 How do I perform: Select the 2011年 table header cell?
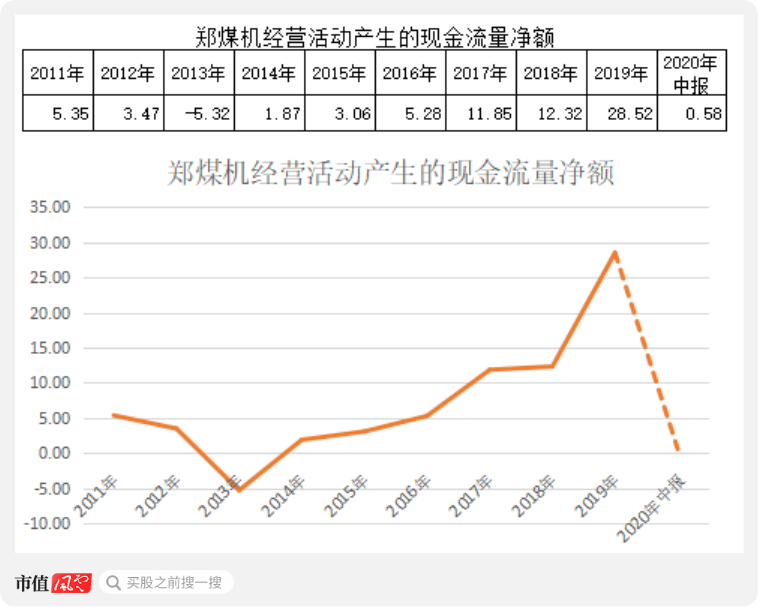58,73
